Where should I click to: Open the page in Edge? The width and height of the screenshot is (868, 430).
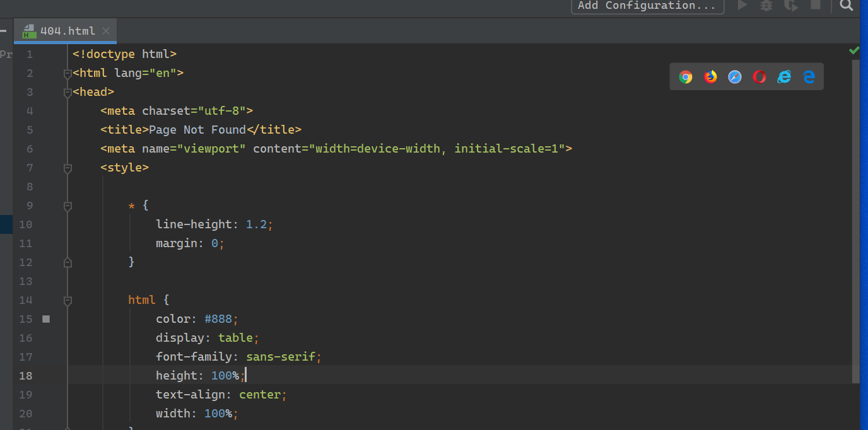[x=808, y=76]
